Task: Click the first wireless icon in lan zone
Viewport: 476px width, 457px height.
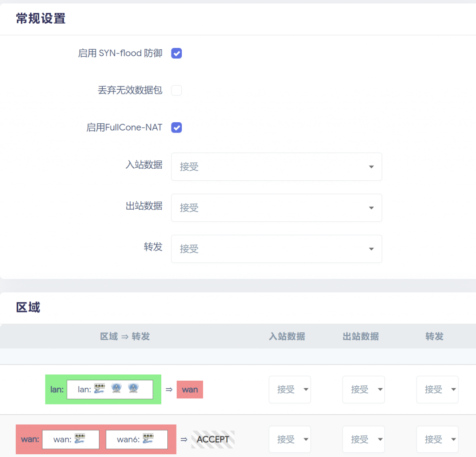Action: click(116, 389)
